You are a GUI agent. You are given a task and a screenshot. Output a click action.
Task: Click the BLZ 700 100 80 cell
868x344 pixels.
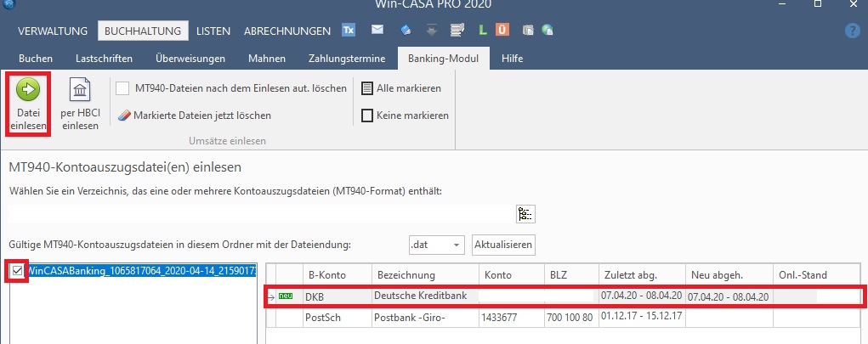[x=572, y=318]
